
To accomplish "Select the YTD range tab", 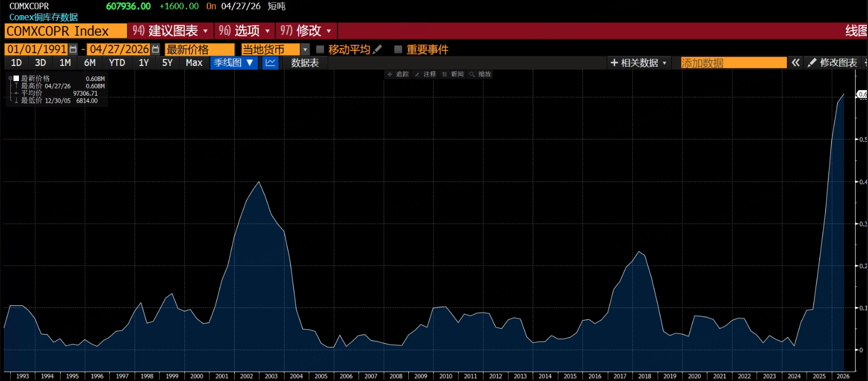I will point(117,63).
